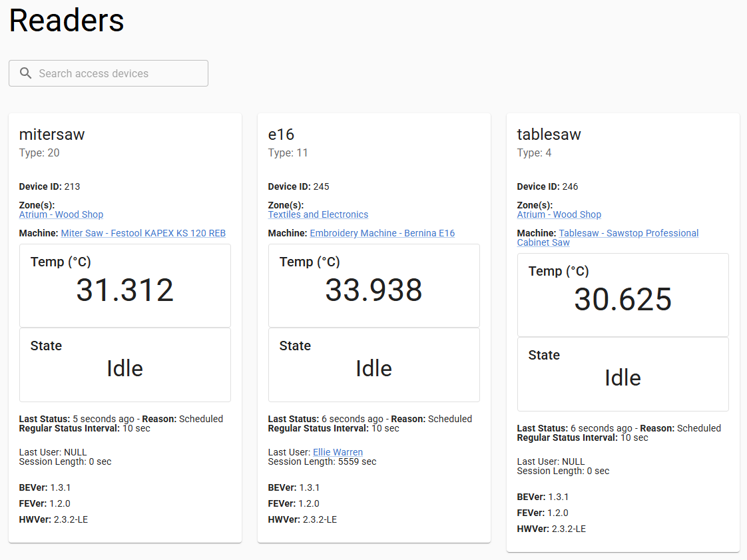Image resolution: width=747 pixels, height=560 pixels.
Task: Open Miter Saw - Festool KAPEX machine link
Action: click(143, 233)
